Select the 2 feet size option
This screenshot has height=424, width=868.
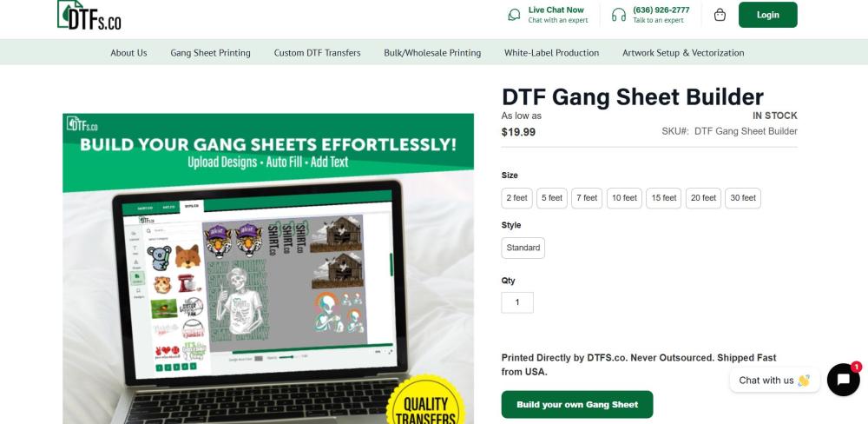click(x=517, y=198)
